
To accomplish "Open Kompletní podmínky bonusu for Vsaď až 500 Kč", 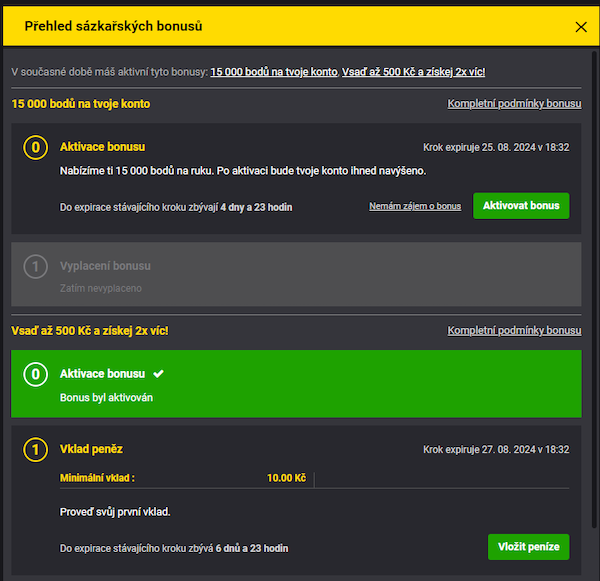I will 513,331.
